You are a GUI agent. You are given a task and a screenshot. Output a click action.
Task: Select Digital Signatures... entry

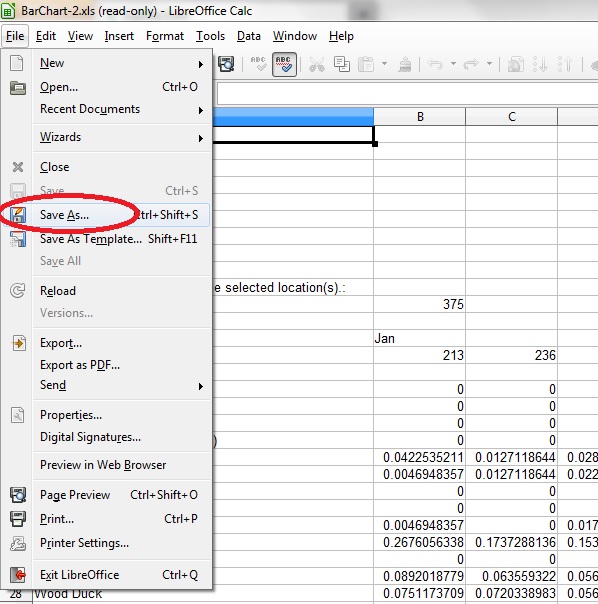119,437
